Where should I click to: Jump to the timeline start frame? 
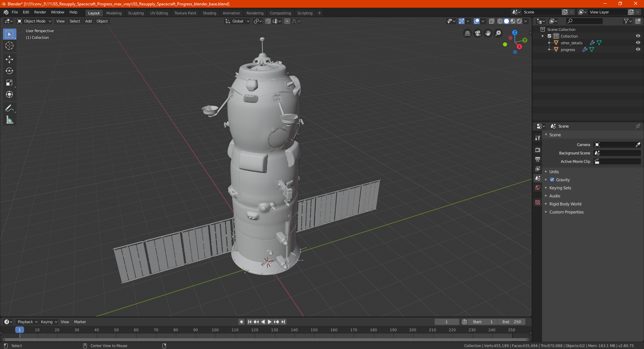250,322
